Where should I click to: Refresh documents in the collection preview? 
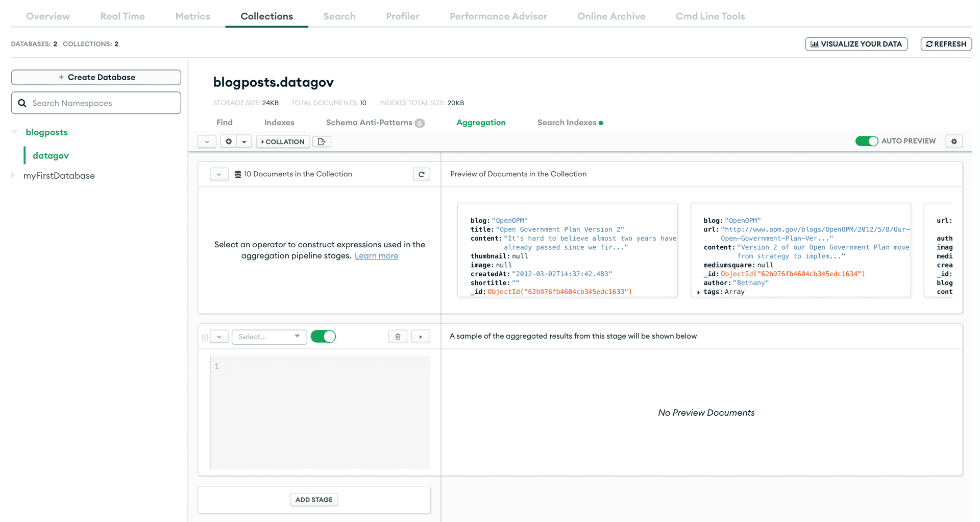click(x=422, y=174)
